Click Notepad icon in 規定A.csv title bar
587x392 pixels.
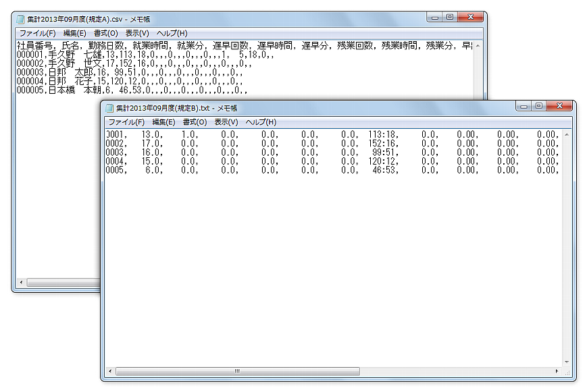[x=22, y=19]
